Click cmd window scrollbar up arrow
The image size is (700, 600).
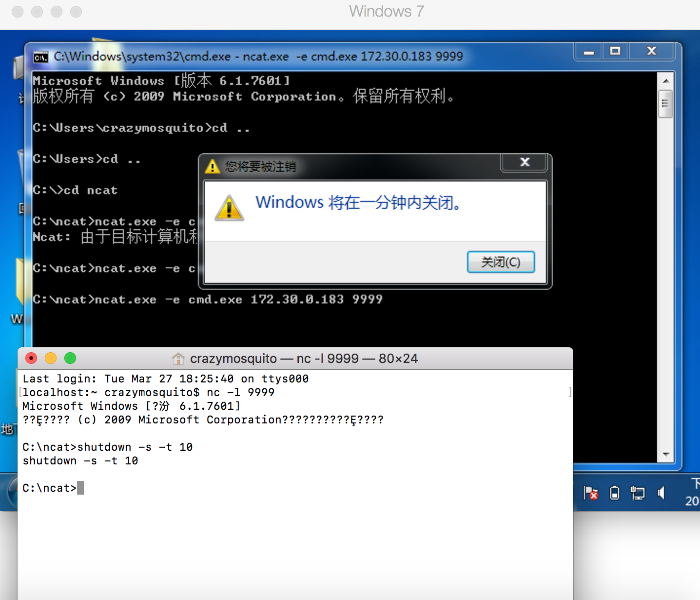pos(665,80)
